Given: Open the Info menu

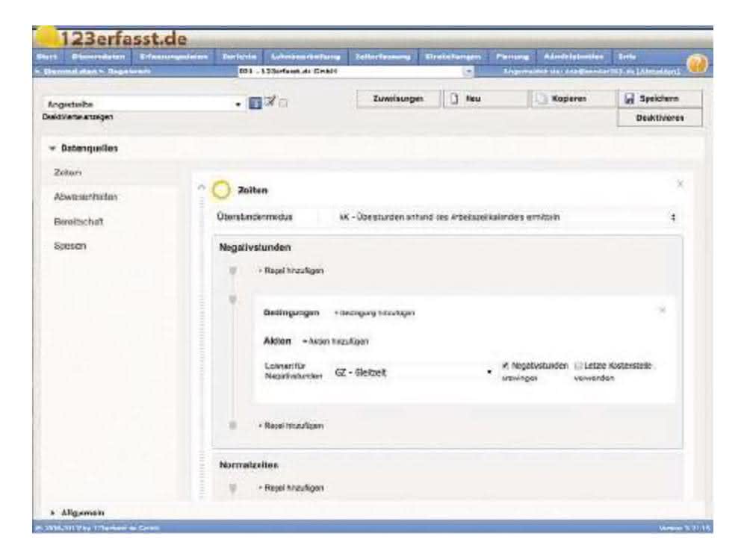Looking at the screenshot, I should (627, 57).
